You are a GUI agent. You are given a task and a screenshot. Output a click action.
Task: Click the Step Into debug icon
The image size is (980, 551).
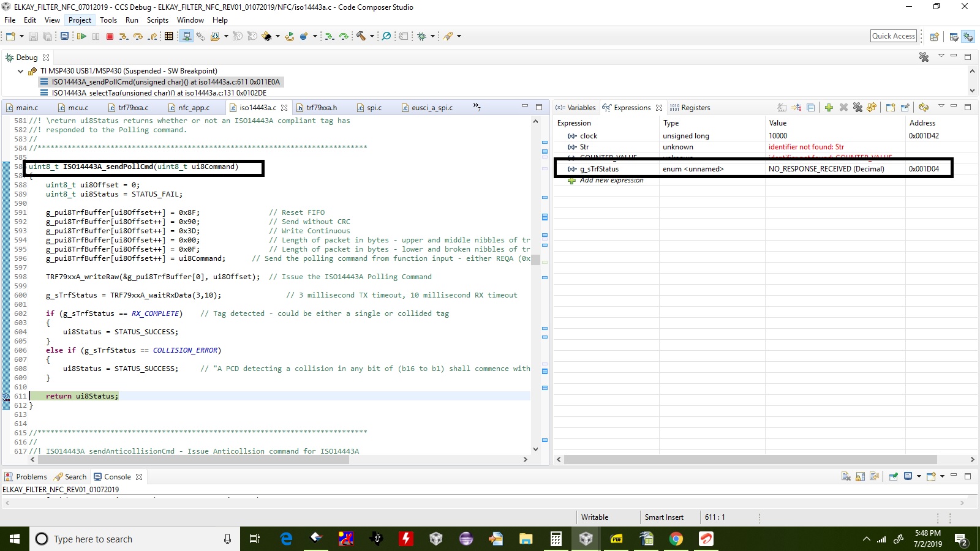click(124, 37)
